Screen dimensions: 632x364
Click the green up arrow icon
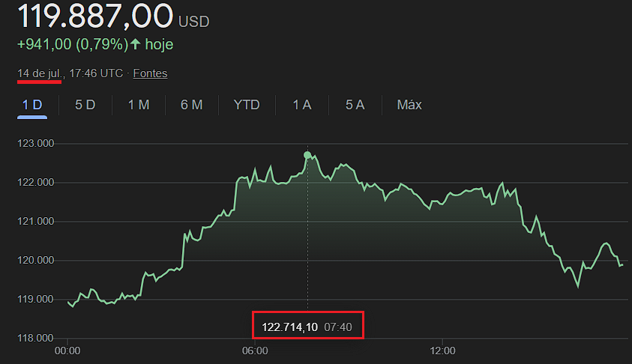pyautogui.click(x=135, y=44)
